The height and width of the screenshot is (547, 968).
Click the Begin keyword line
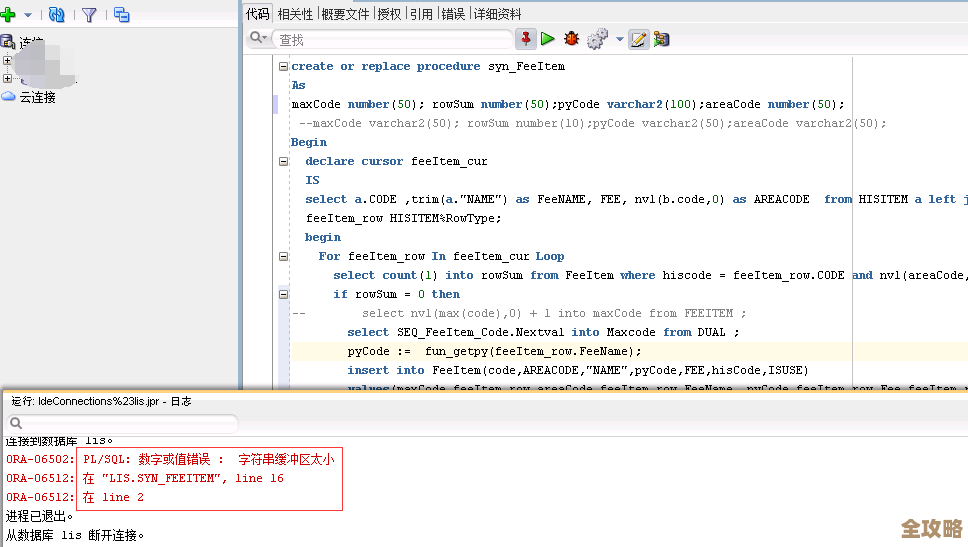pyautogui.click(x=309, y=143)
